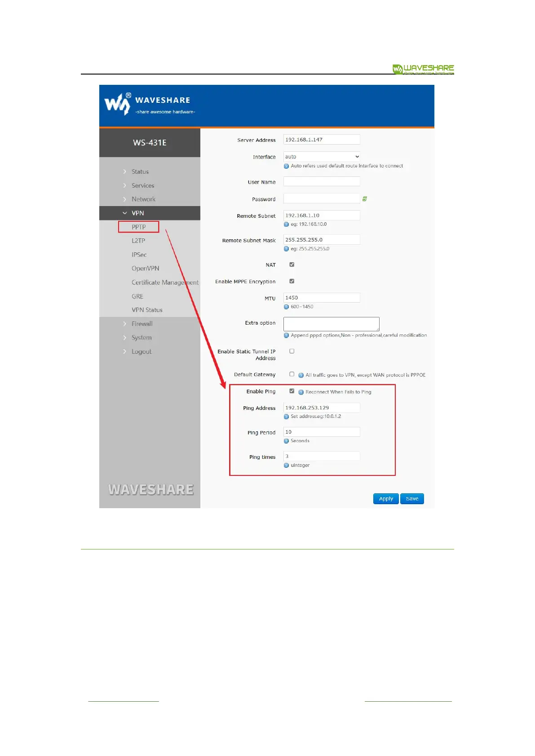535x756 pixels.
Task: Click the info icon beside Set address.eg:10.0.1.2
Action: (x=286, y=417)
